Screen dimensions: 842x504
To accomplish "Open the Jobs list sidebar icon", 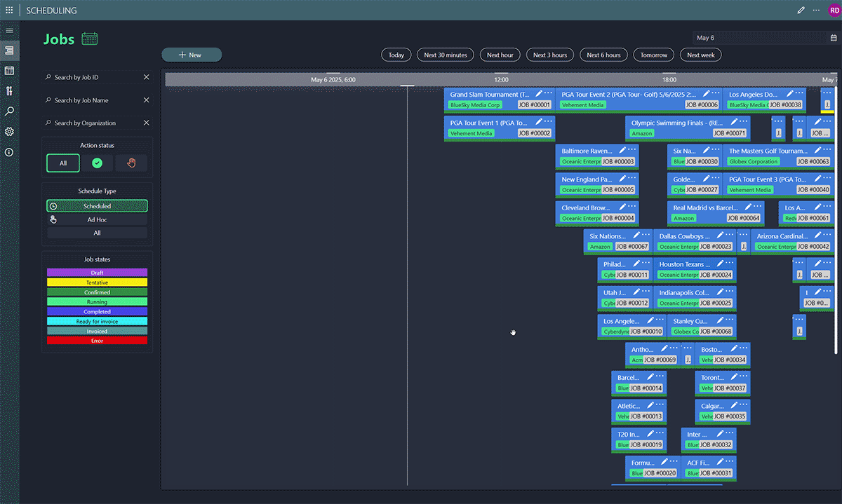I will pyautogui.click(x=9, y=50).
